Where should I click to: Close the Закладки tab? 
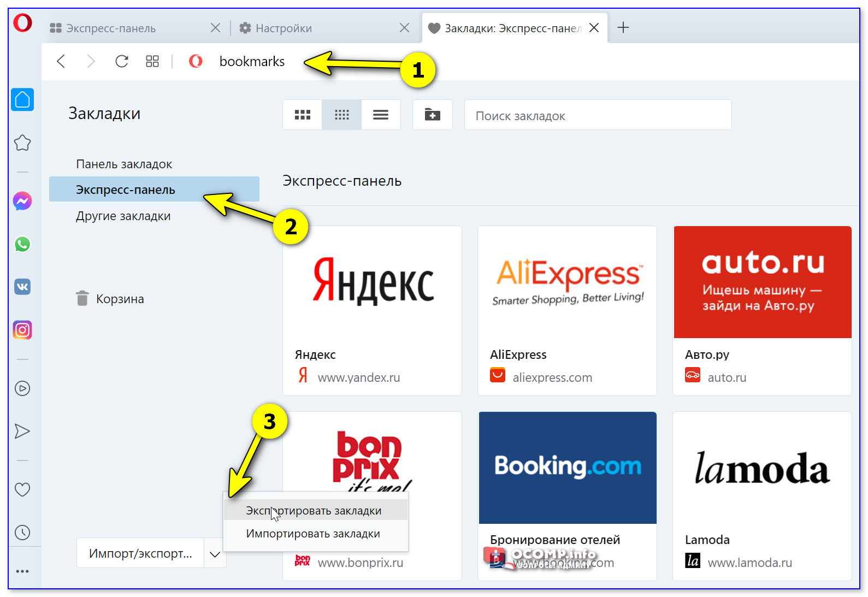594,27
